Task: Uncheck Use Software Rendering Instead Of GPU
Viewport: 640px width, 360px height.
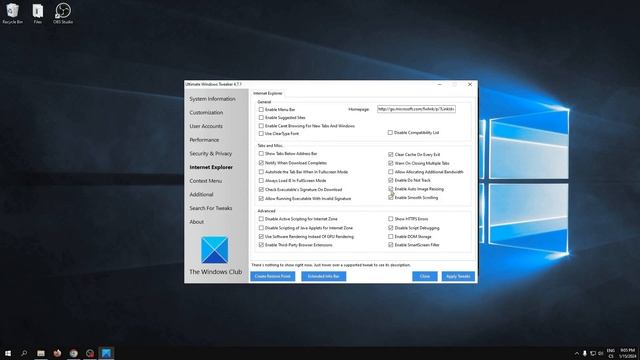Action: (261, 236)
